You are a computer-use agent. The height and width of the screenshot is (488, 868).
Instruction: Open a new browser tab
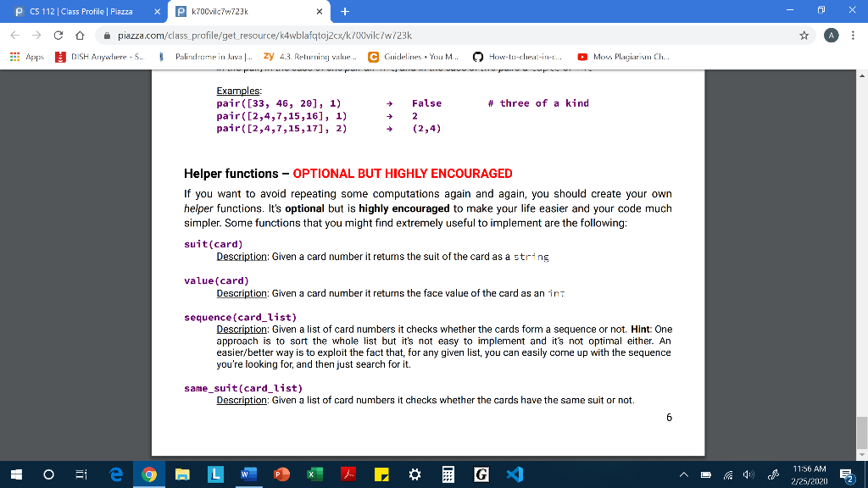tap(345, 12)
